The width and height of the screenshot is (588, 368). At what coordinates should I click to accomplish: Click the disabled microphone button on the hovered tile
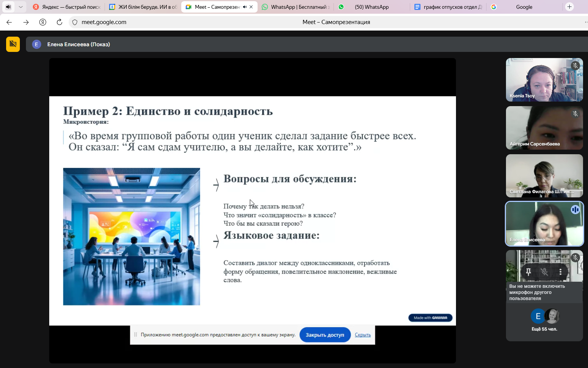pos(545,272)
